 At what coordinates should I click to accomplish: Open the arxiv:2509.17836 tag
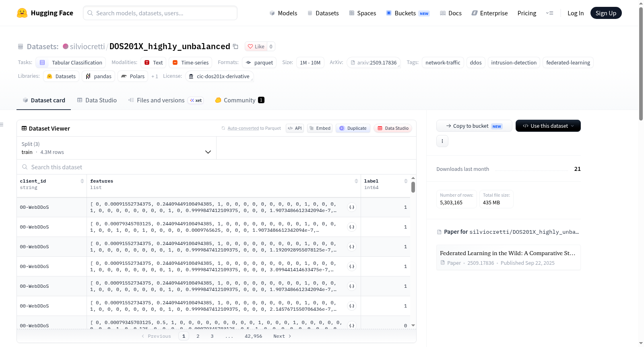[x=374, y=62]
